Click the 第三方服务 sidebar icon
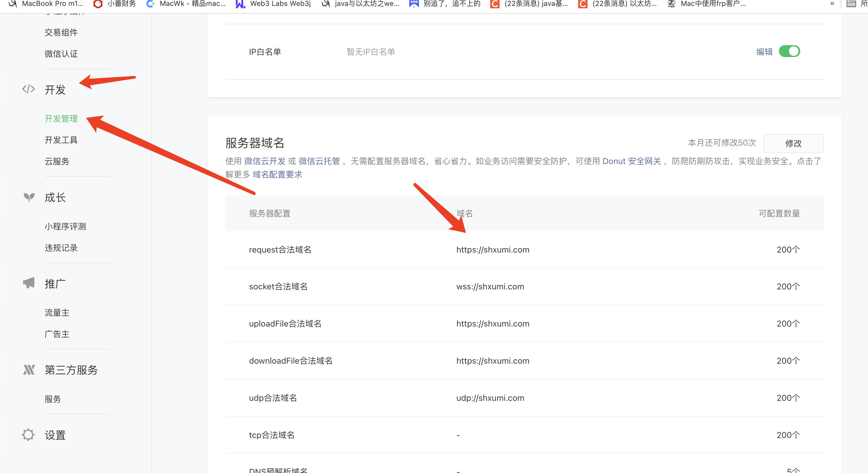 (x=29, y=370)
